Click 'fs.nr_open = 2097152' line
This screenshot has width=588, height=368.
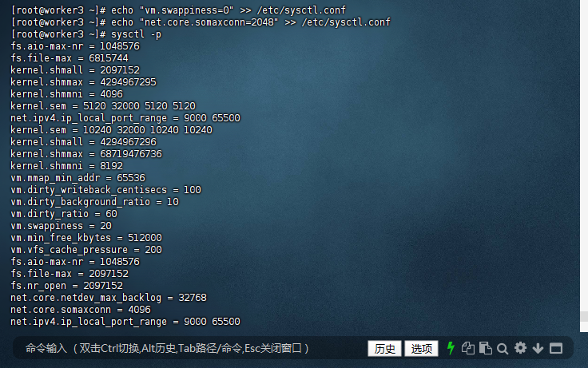[x=67, y=287]
